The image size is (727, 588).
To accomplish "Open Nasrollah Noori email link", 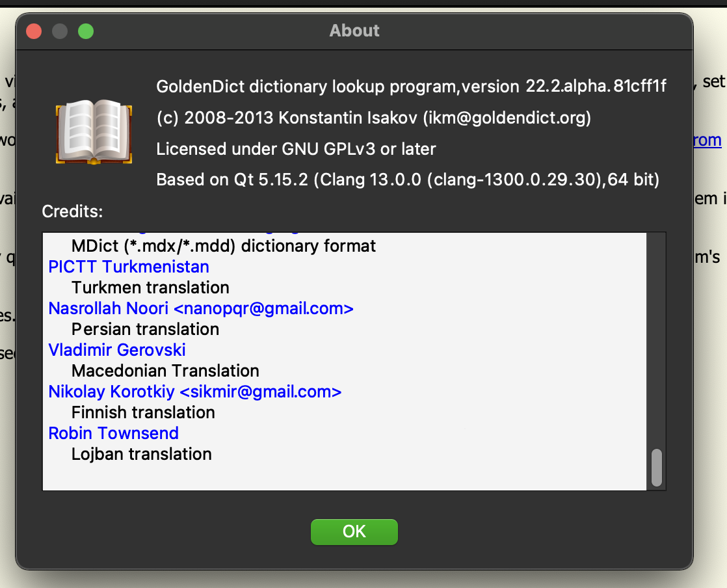I will 201,308.
